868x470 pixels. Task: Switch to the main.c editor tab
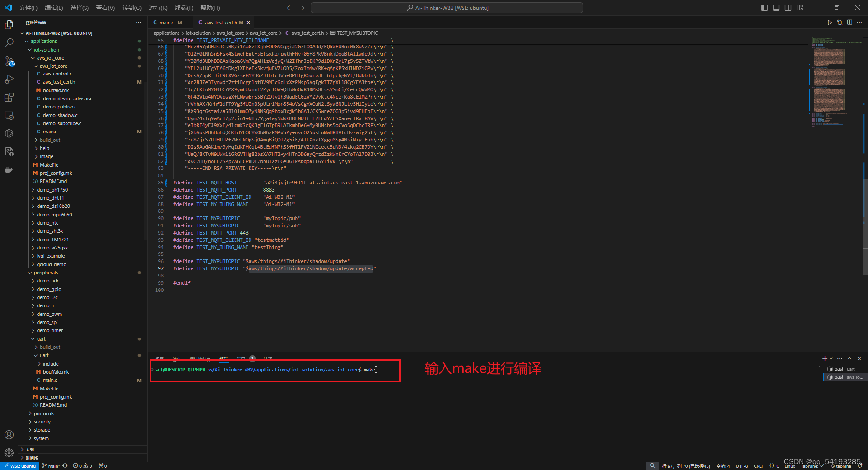click(167, 23)
